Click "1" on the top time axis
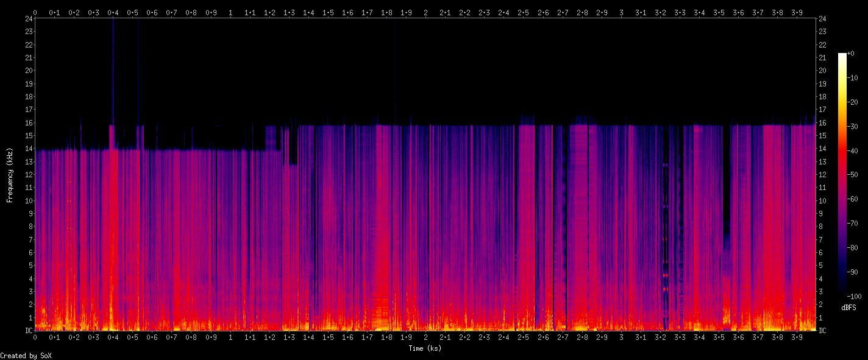 tap(230, 12)
